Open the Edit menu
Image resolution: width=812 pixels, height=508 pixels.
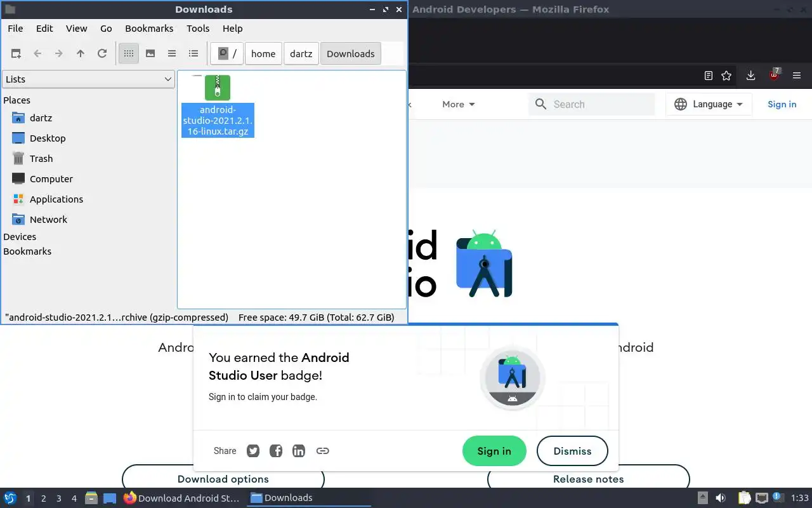(x=44, y=29)
